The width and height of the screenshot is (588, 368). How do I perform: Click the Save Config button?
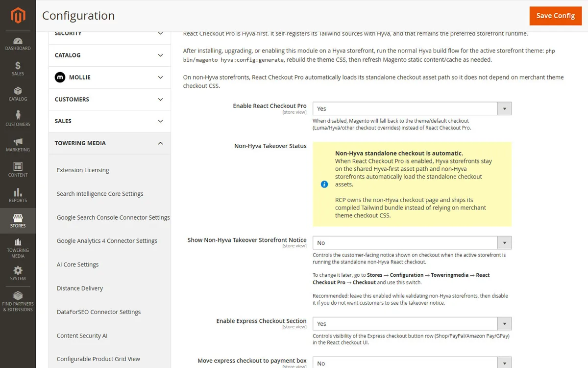(556, 16)
